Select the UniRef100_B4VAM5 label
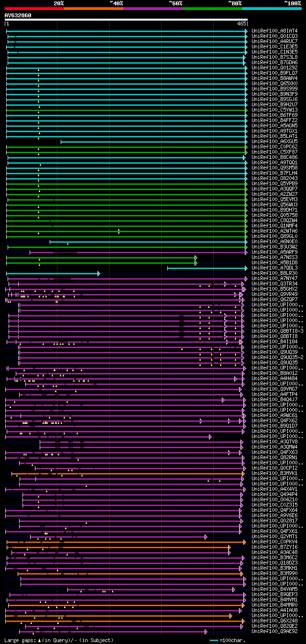 [x=274, y=589]
